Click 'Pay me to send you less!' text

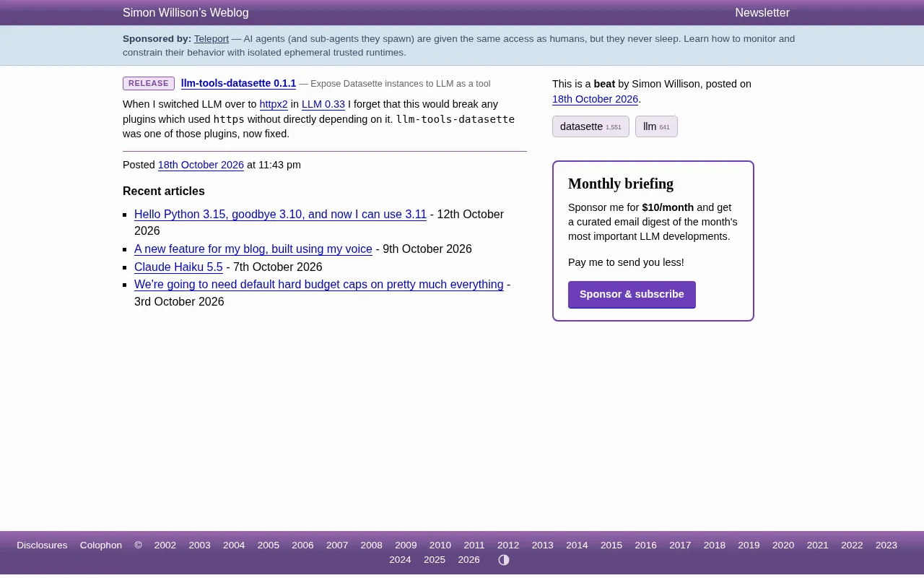(x=626, y=262)
